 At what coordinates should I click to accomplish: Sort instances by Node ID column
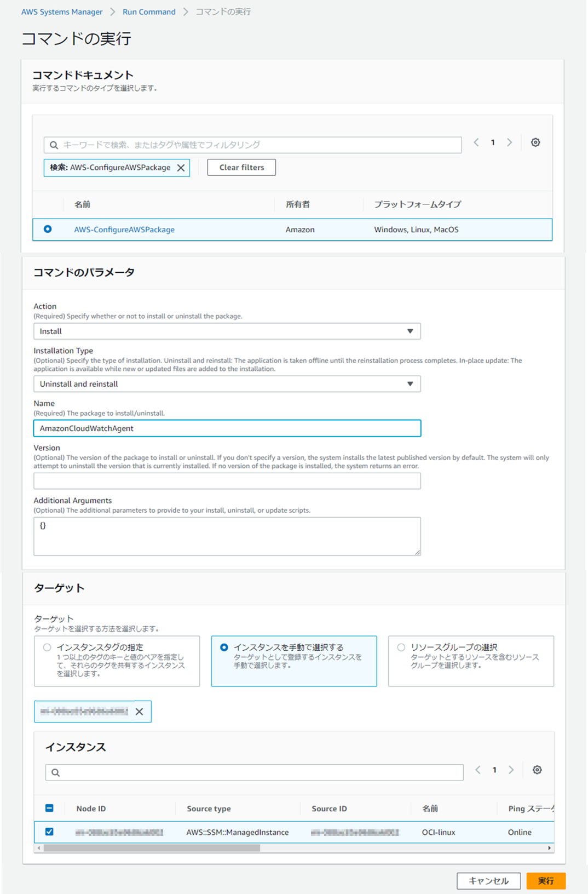91,809
